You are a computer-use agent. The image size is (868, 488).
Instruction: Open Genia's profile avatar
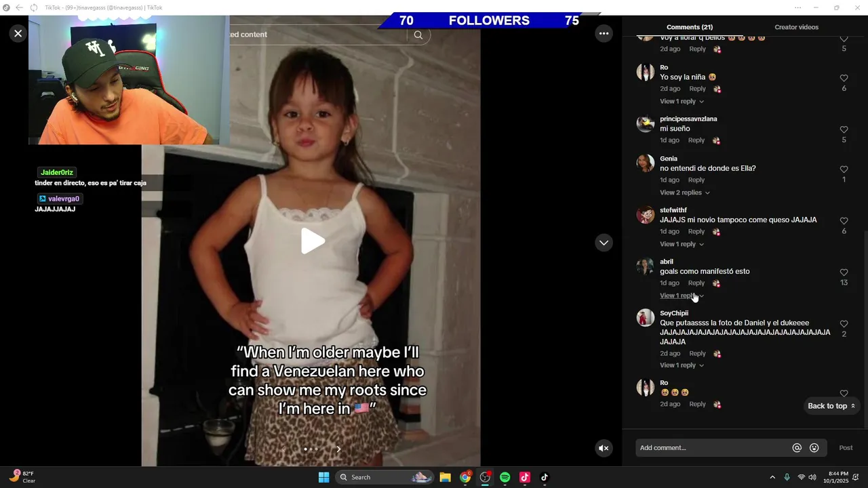(x=645, y=163)
